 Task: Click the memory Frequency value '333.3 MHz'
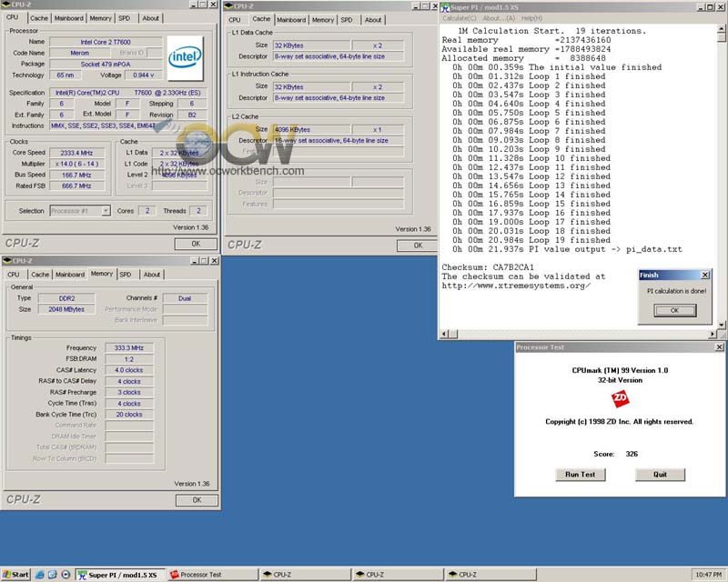[129, 347]
